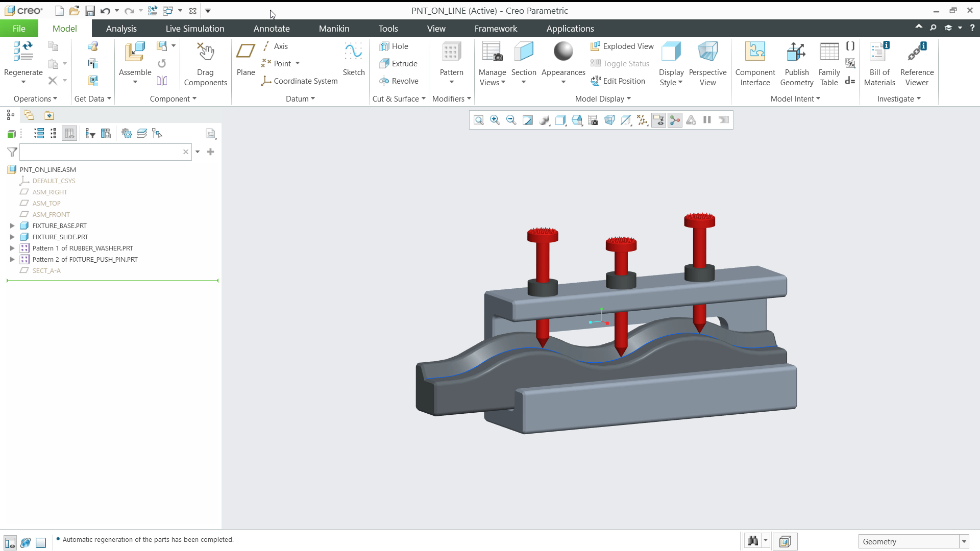Expand the Model Display group dropdown
The image size is (980, 551).
pos(603,99)
